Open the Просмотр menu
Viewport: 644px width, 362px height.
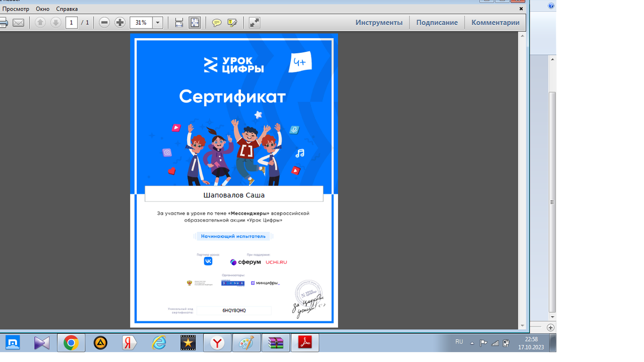(x=16, y=9)
